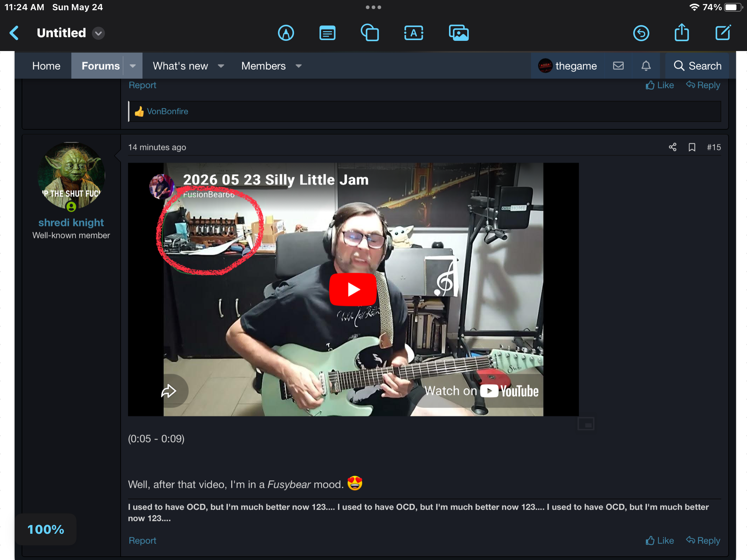The height and width of the screenshot is (560, 747).
Task: Open VonBonfire's profile link
Action: point(167,111)
